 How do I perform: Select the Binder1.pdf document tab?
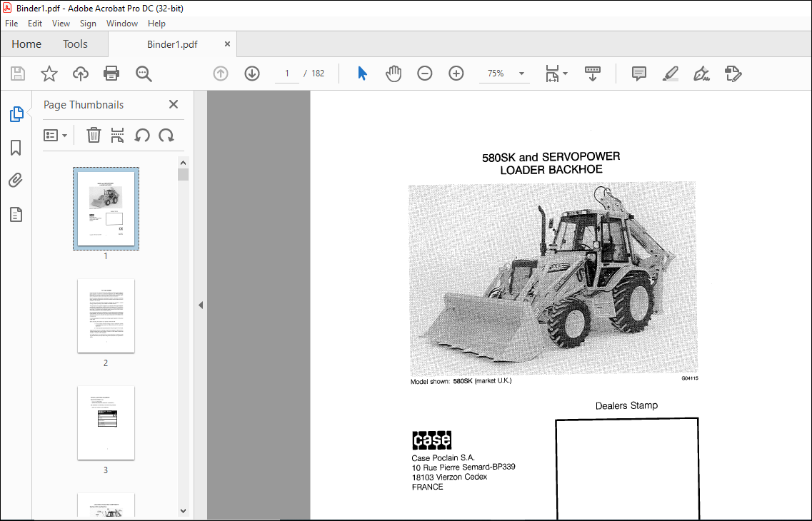[172, 44]
